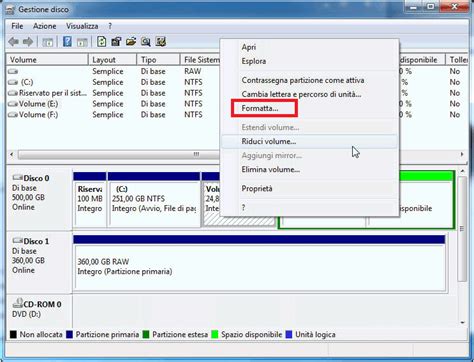The height and width of the screenshot is (362, 474).
Task: Sort by the Tipo column header
Action: [x=158, y=60]
